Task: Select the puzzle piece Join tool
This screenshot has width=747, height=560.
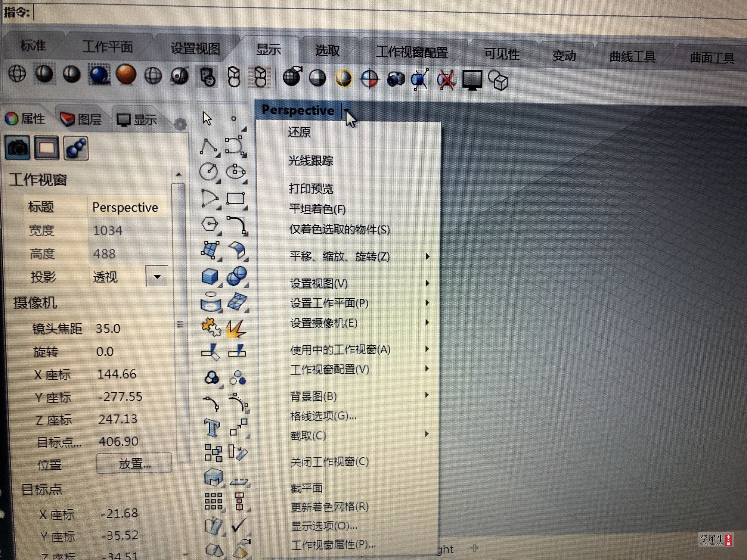Action: pyautogui.click(x=211, y=327)
